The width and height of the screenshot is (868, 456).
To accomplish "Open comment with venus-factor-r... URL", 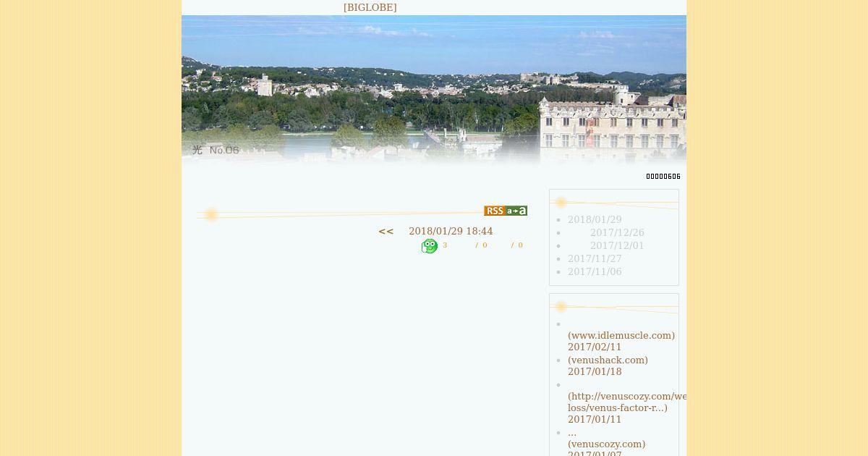I will 627,402.
